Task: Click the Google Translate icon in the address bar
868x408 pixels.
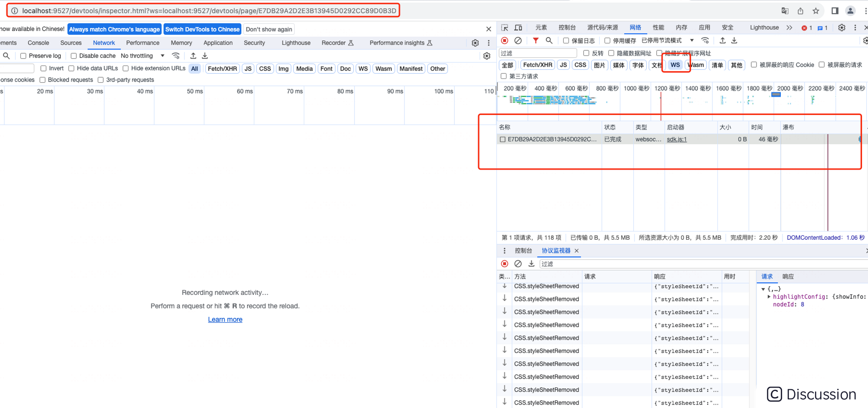Action: tap(785, 11)
